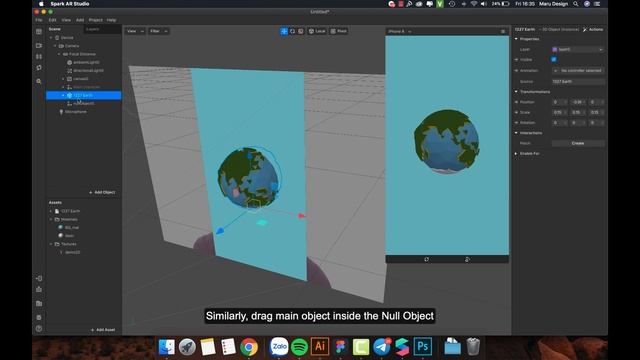Select the move manipulator tool in viewport toolbar
The height and width of the screenshot is (360, 640).
(284, 31)
